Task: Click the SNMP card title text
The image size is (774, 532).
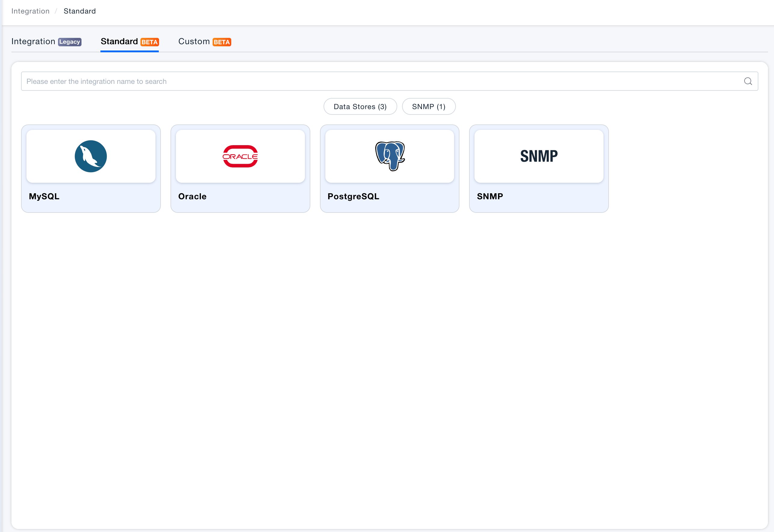Action: [490, 196]
